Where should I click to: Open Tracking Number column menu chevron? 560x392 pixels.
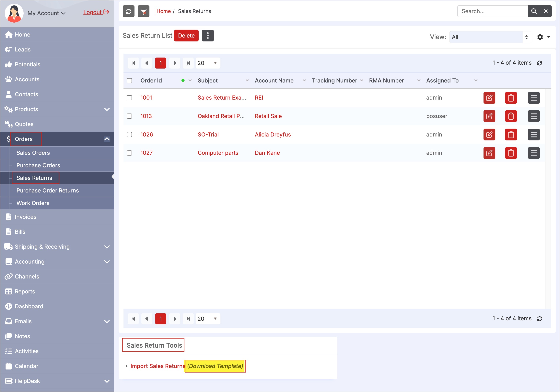click(x=362, y=80)
